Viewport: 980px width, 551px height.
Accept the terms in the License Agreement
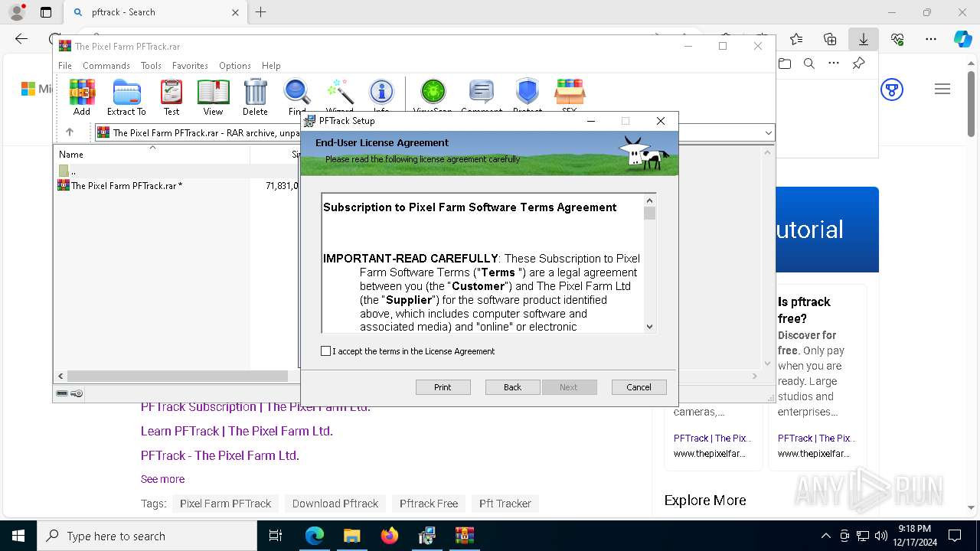pos(326,351)
